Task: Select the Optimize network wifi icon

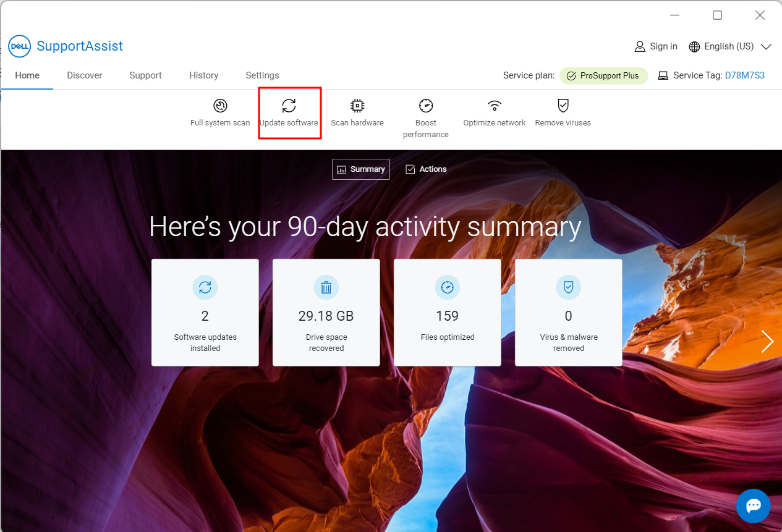Action: point(495,106)
